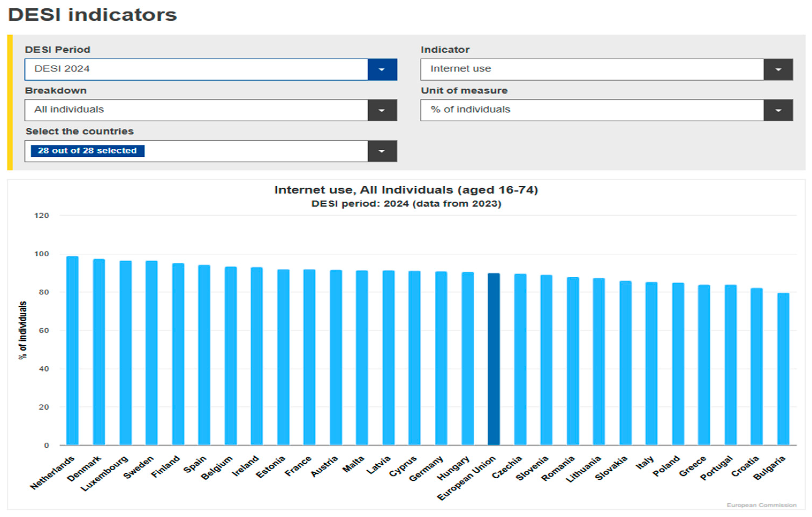This screenshot has height=517, width=812.
Task: Select the Netherlands bar in chart
Action: click(72, 351)
